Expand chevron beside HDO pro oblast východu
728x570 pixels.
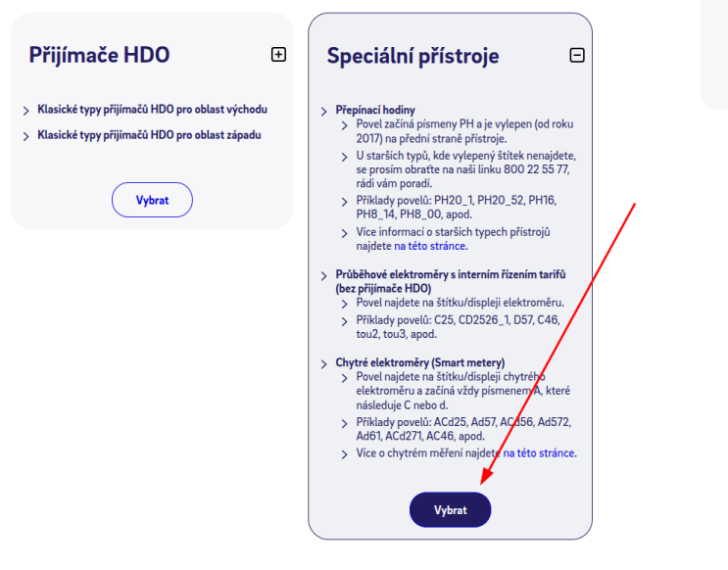click(25, 111)
